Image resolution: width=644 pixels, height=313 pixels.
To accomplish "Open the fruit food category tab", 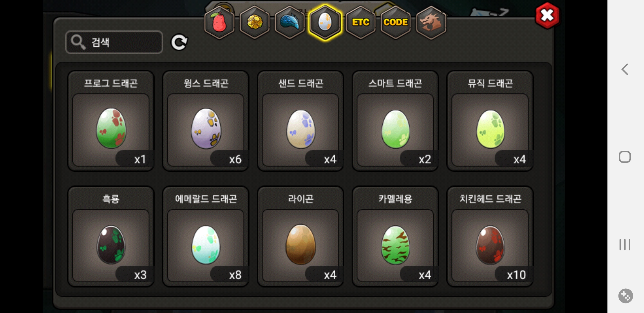I will coord(220,23).
